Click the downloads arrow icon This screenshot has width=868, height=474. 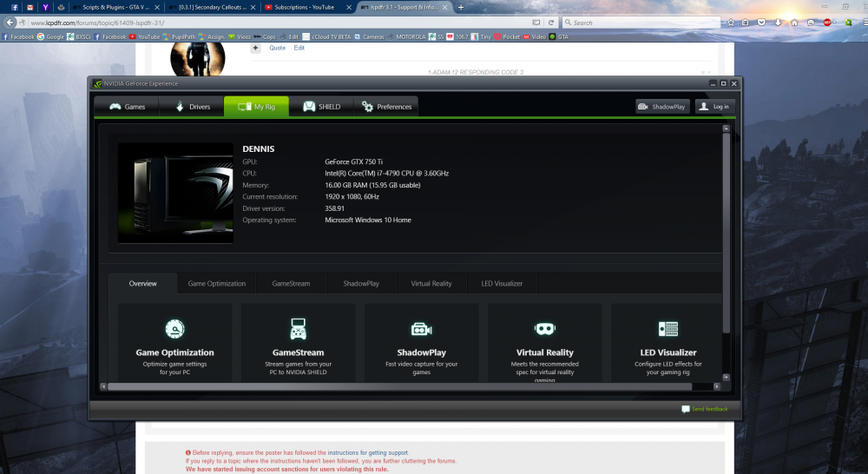778,23
